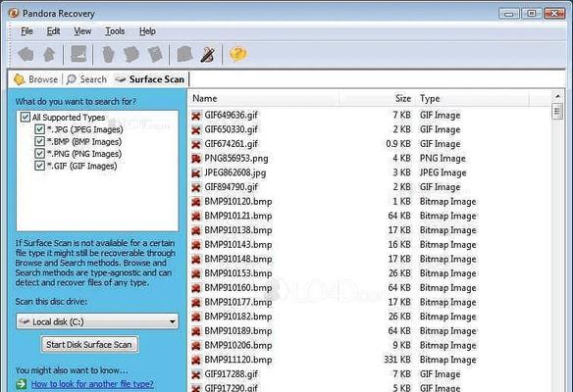The width and height of the screenshot is (573, 392).
Task: Select the file BMP910148.bmp
Action: (x=237, y=259)
